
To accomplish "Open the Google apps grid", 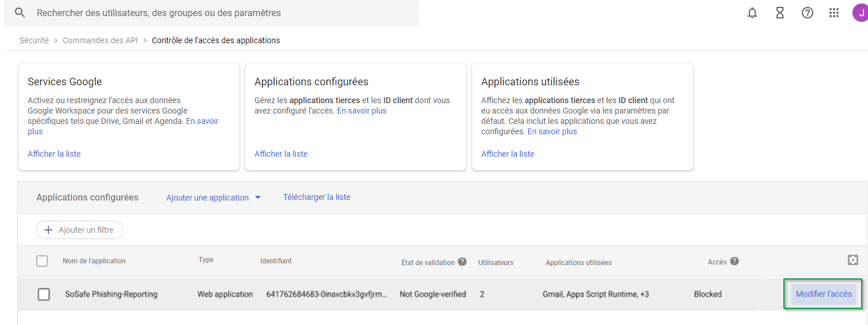I will (x=834, y=13).
